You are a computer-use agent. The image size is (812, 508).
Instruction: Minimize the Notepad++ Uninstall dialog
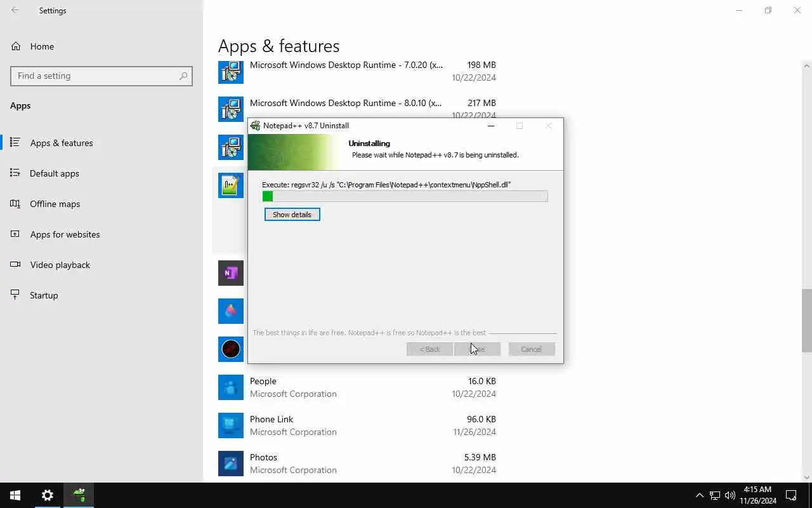490,126
